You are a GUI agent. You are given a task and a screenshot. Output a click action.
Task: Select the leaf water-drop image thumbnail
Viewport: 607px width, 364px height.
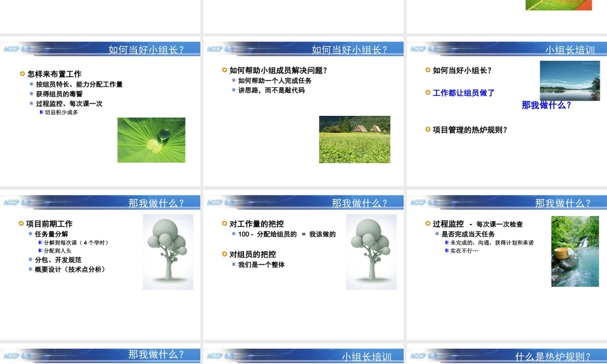[x=151, y=140]
